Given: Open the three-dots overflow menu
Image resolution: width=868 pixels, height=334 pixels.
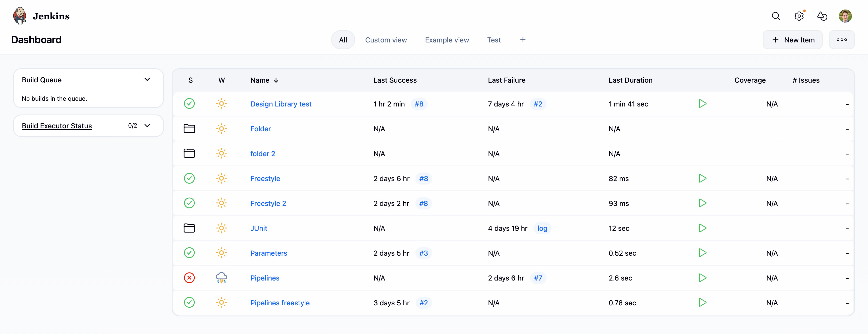Looking at the screenshot, I should click(841, 40).
